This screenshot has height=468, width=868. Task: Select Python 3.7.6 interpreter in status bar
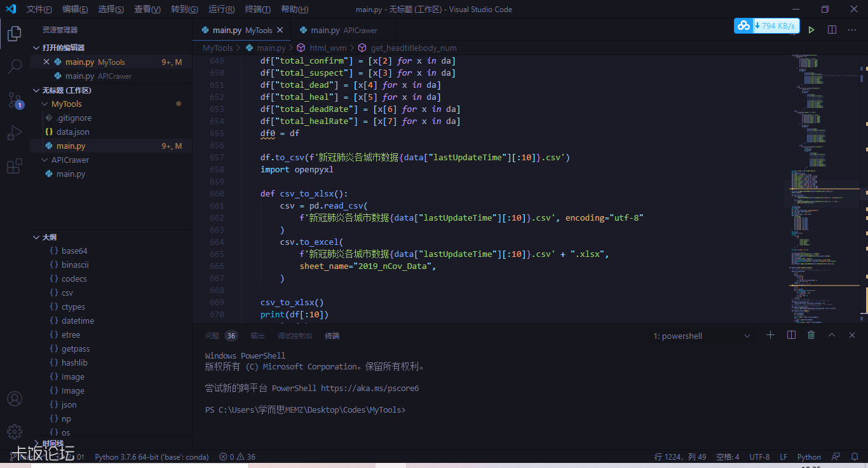tap(152, 457)
